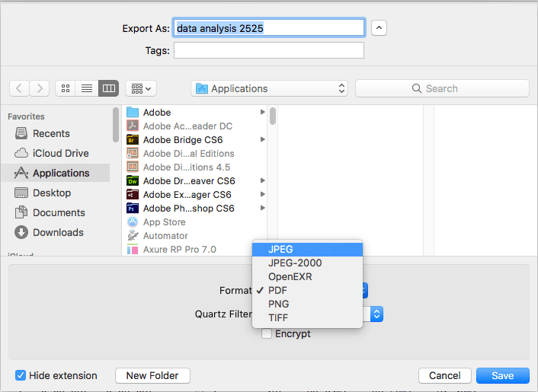Image resolution: width=538 pixels, height=392 pixels.
Task: Click the back navigation arrow
Action: point(19,88)
